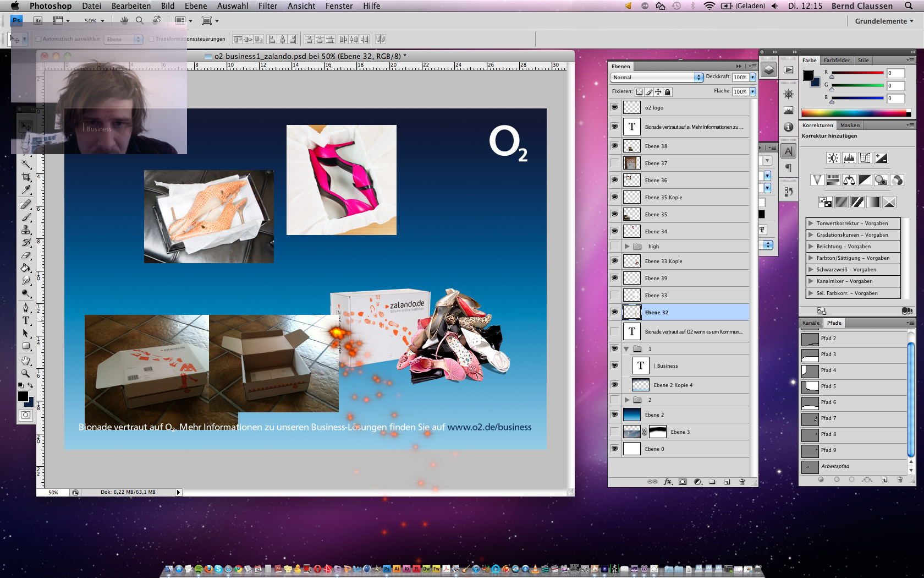Click the foreground color swatch in Farbe panel
The height and width of the screenshot is (578, 924).
click(x=809, y=75)
